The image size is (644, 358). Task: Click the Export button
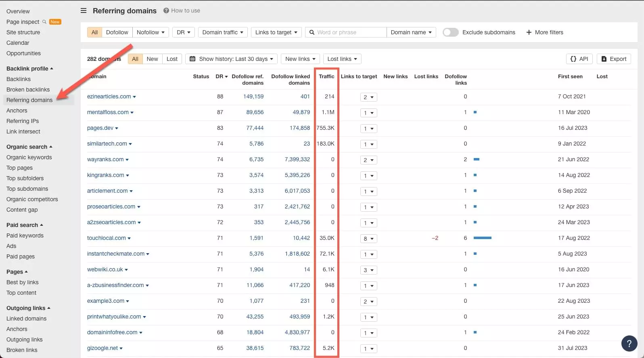coord(614,59)
